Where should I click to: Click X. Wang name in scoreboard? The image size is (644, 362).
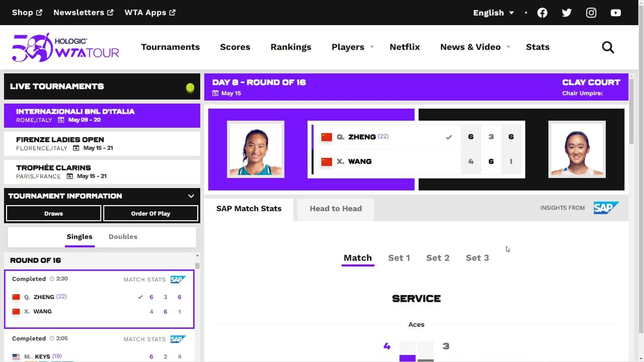[x=354, y=161]
